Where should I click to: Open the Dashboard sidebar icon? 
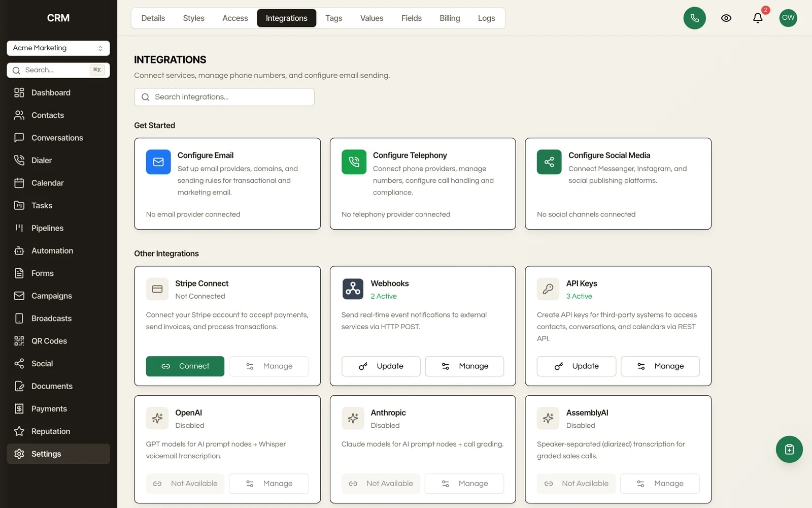tap(19, 92)
